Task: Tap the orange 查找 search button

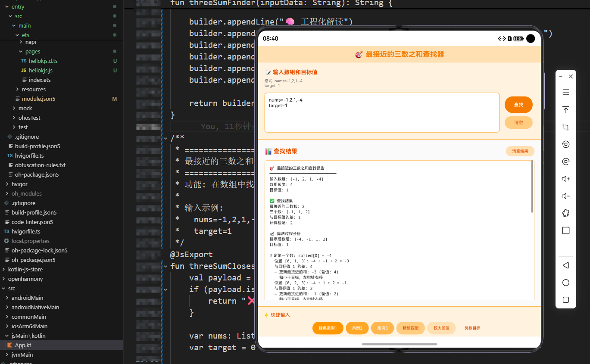Action: (518, 105)
